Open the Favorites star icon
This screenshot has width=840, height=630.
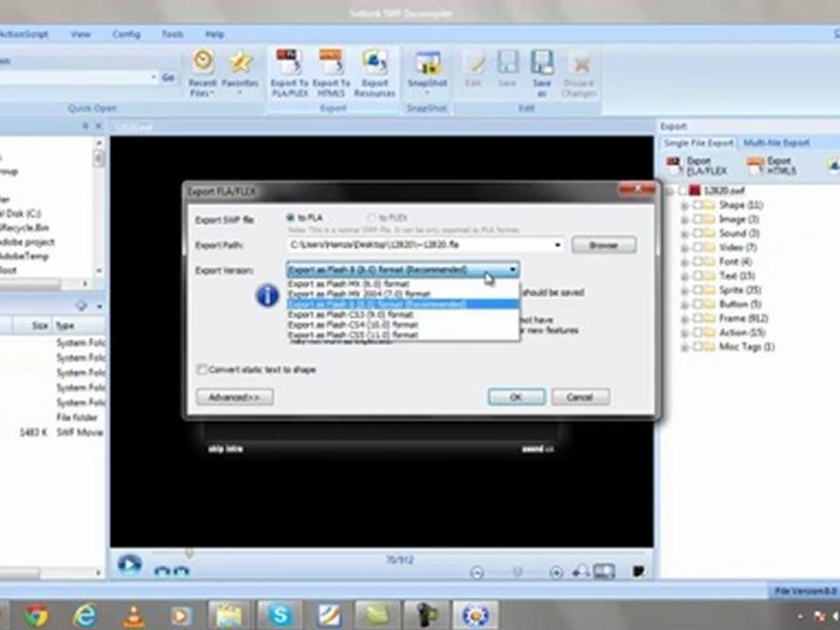point(240,72)
